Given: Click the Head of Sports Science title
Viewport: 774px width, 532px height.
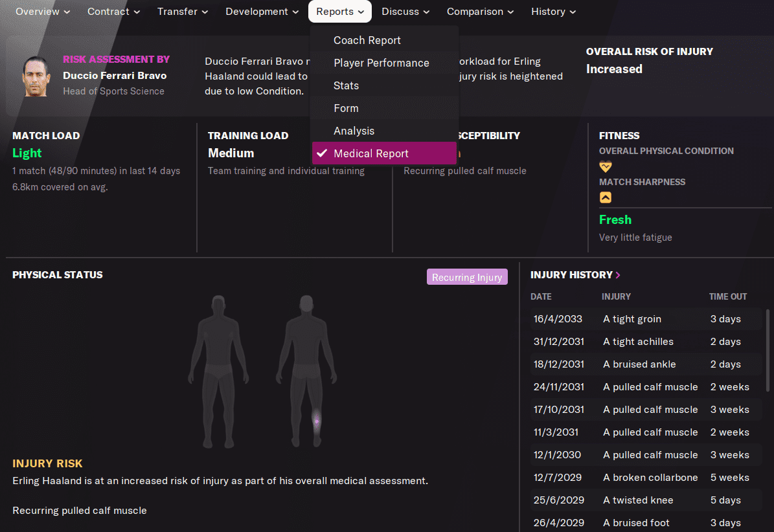Looking at the screenshot, I should (x=113, y=91).
